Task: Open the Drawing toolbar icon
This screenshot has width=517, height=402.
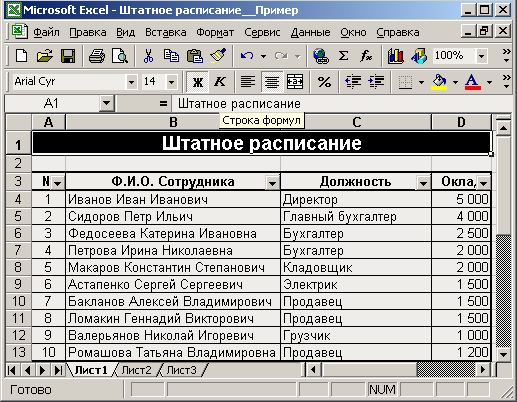Action: [419, 56]
